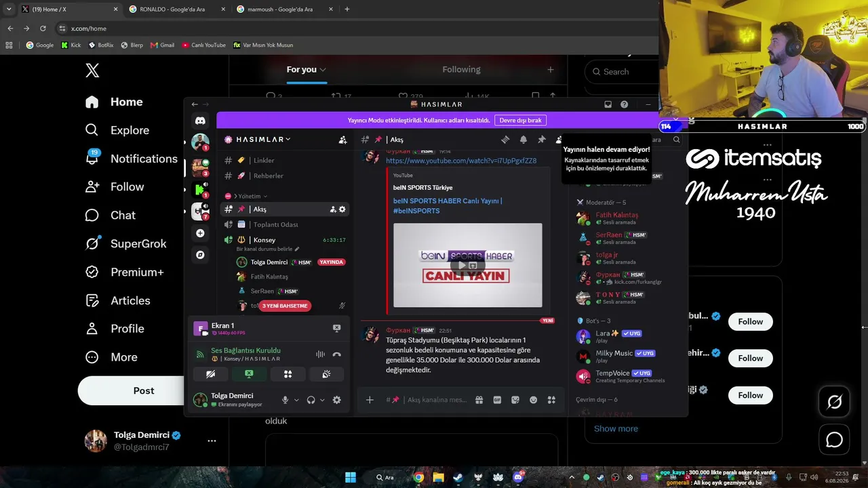
Task: Expand For you feed options chevron
Action: coord(323,70)
